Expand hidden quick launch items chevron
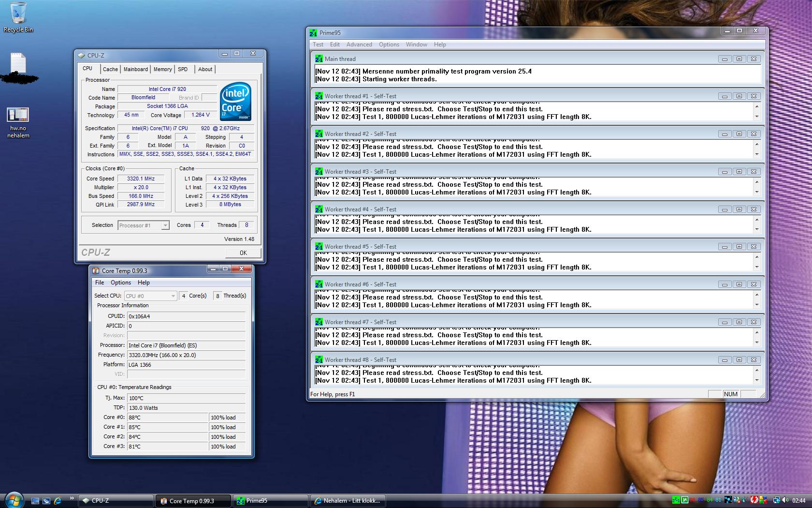This screenshot has width=812, height=508. click(x=72, y=498)
